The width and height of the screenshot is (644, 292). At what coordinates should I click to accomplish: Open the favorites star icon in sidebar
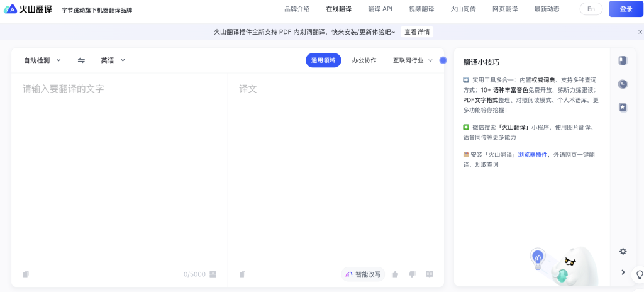(623, 108)
